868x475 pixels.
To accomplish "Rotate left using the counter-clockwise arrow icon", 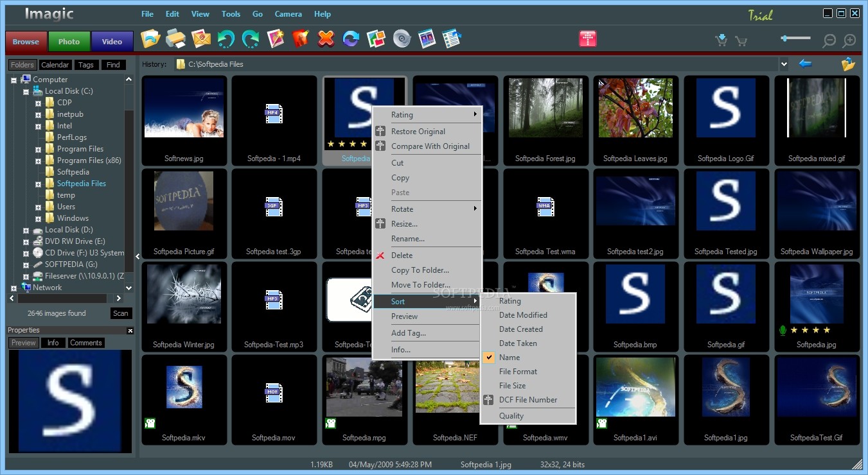I will coord(226,39).
